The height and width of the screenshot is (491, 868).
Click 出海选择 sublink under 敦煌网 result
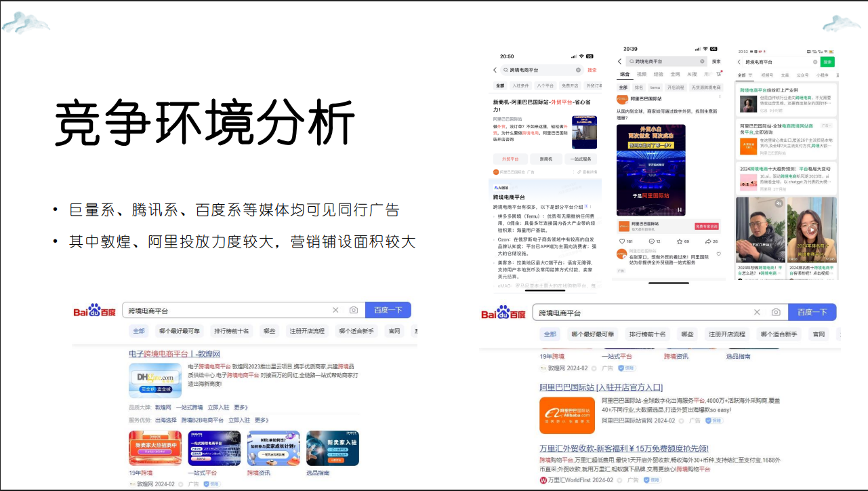tap(166, 420)
